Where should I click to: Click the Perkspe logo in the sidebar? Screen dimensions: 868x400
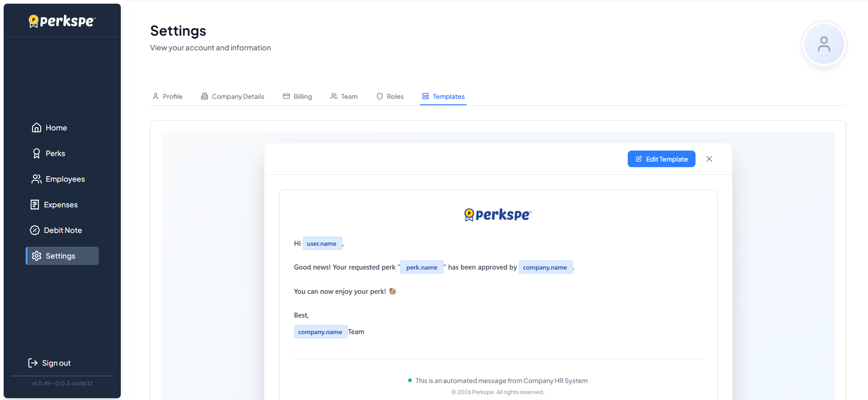click(62, 21)
